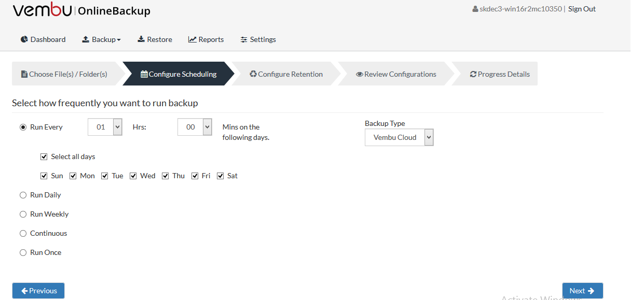Click the refresh icon in Progress Details step
644x300 pixels.
[473, 74]
